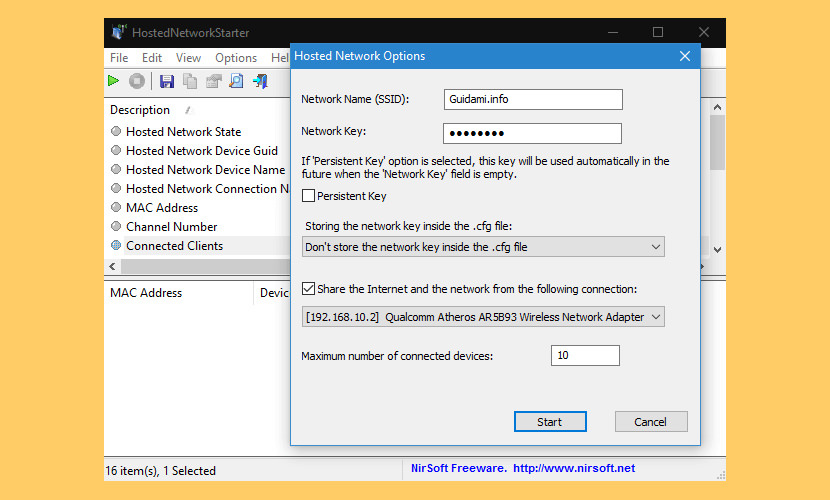This screenshot has width=830, height=500.
Task: Open the File menu
Action: click(119, 58)
